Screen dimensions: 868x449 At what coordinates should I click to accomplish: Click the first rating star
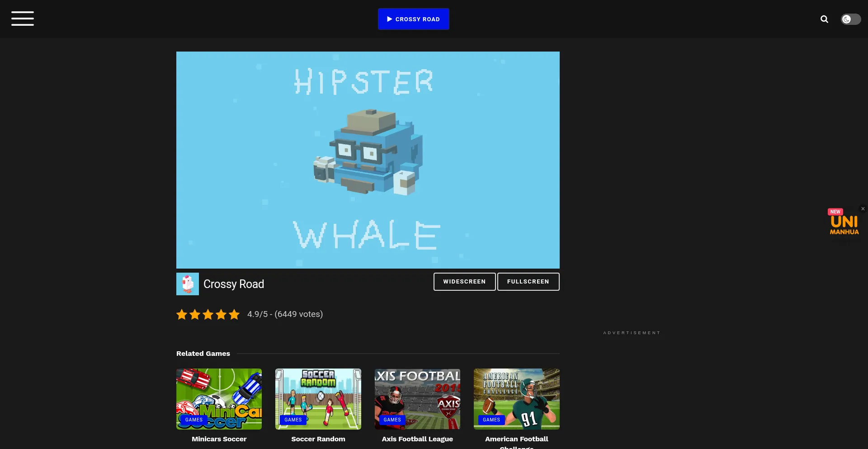(x=182, y=314)
